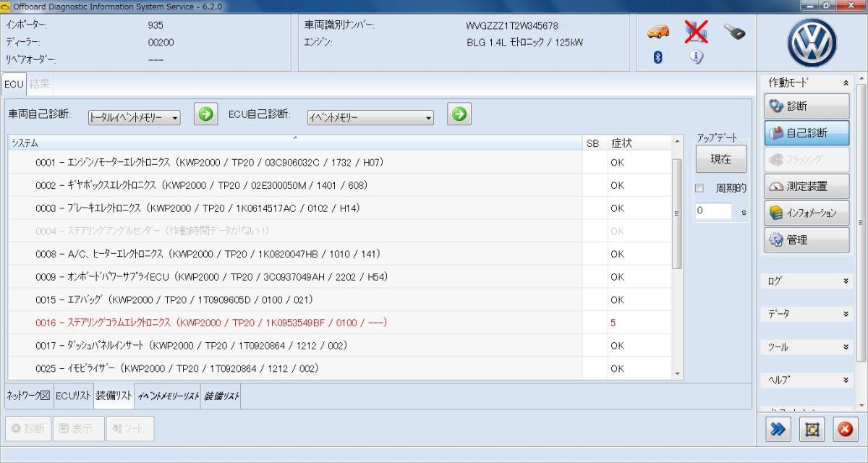
Task: Click the fit-to-screen icon button
Action: pyautogui.click(x=812, y=430)
